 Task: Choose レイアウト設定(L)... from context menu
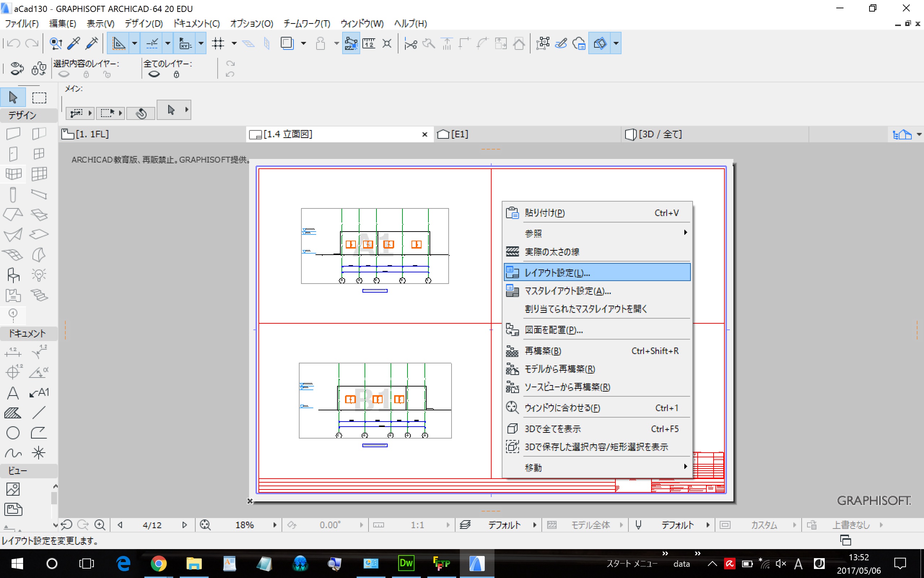(x=597, y=272)
